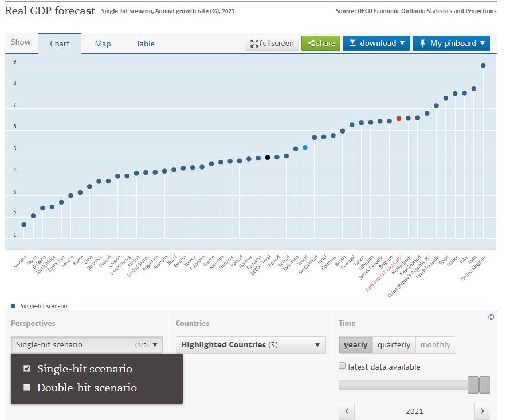Tick the latest data available checkbox
The image size is (518, 420).
[343, 367]
